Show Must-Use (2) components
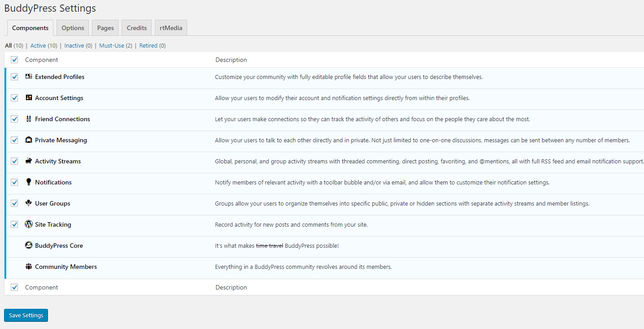 (x=116, y=45)
